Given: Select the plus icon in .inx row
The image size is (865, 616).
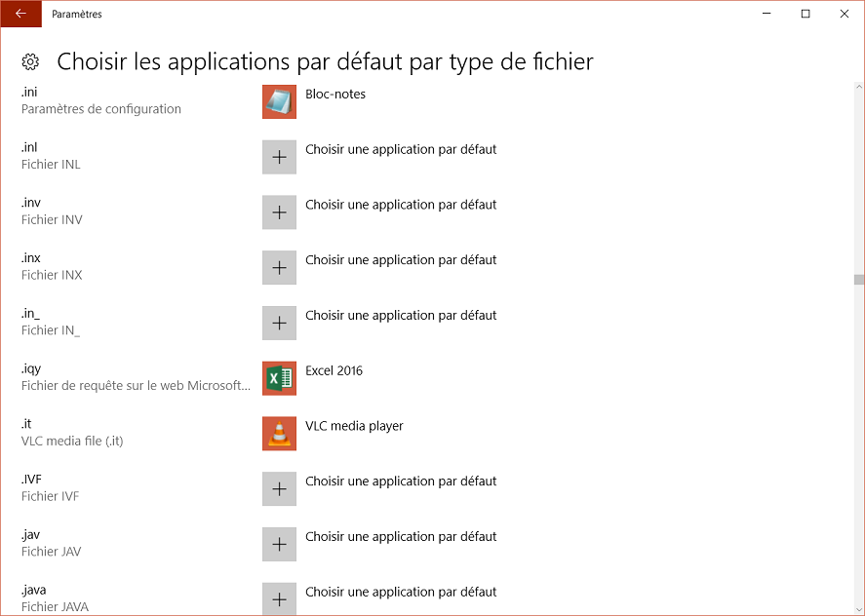Looking at the screenshot, I should [279, 267].
